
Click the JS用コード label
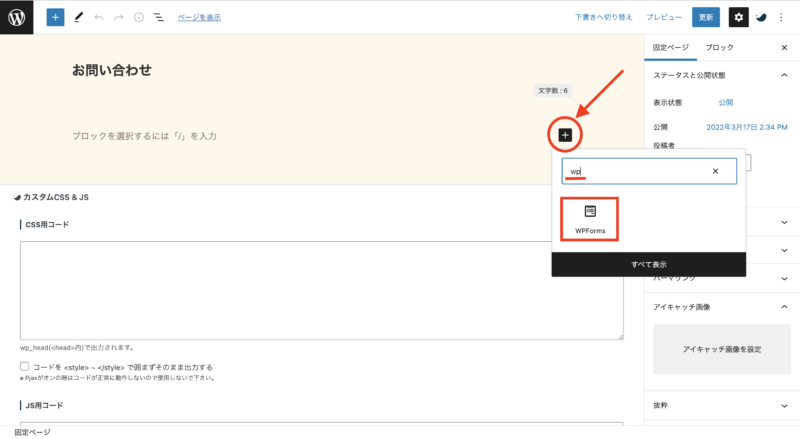tap(44, 405)
